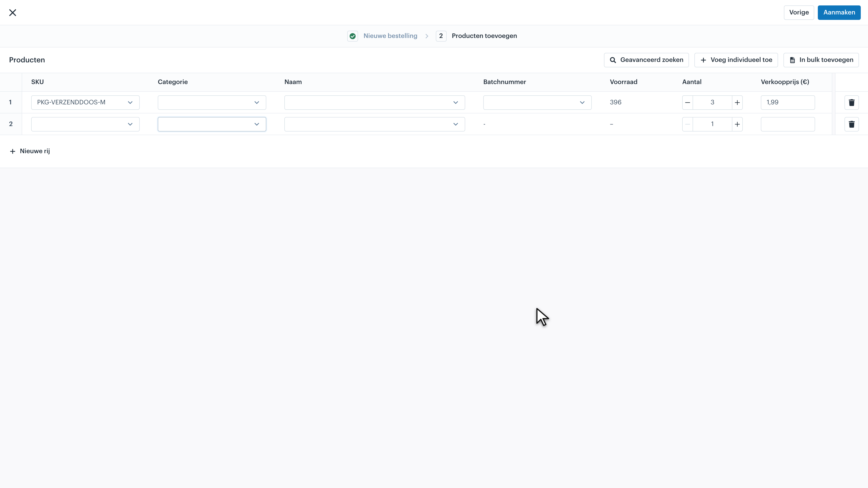Screen dimensions: 868x488
Task: Open the Categorie dropdown in row 1
Action: pos(212,102)
